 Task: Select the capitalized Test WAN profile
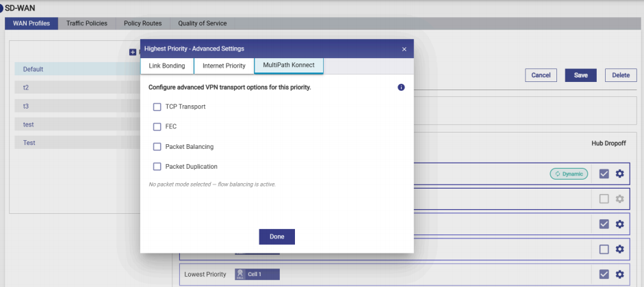[77, 143]
